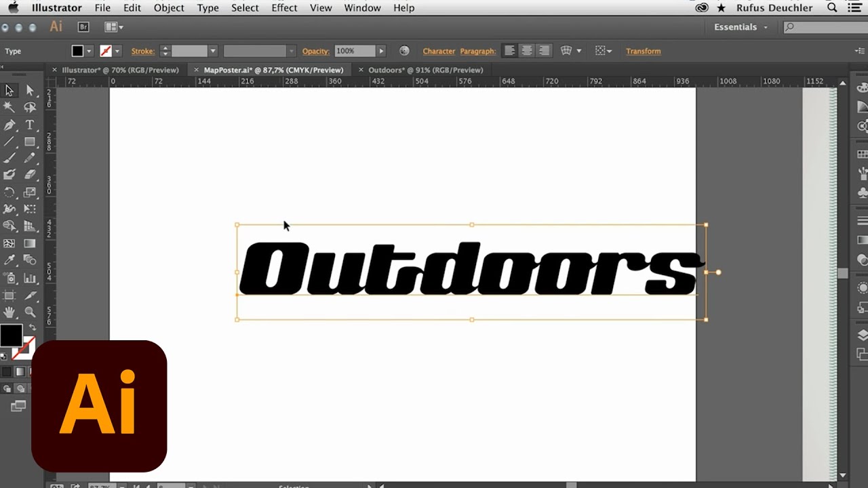Pick the Free Transform tool
The height and width of the screenshot is (488, 868).
tap(30, 209)
